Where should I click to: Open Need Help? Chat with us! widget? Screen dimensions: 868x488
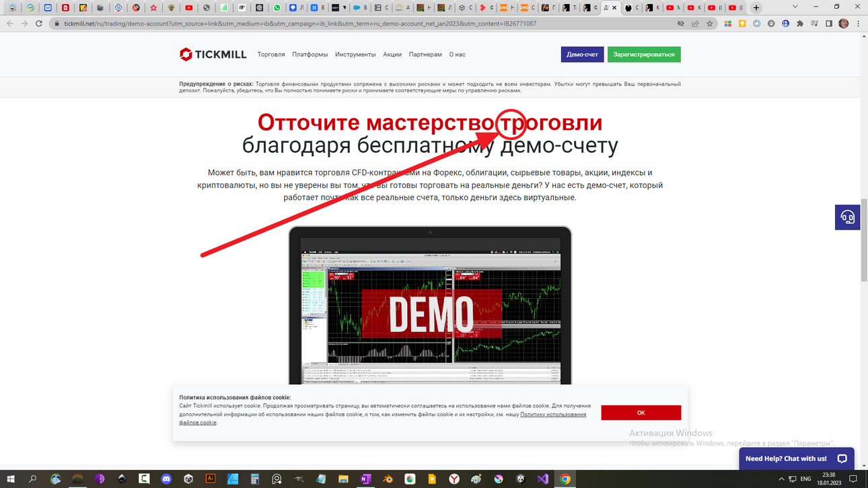pyautogui.click(x=796, y=458)
